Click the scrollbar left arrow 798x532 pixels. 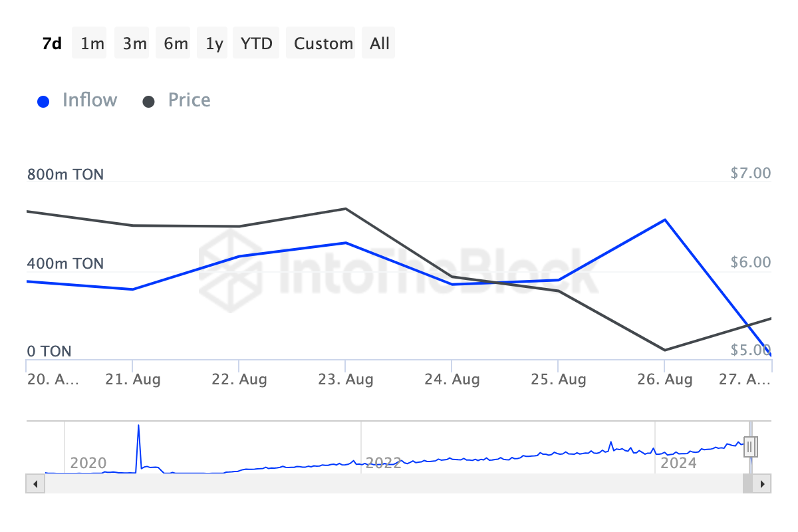(x=34, y=483)
